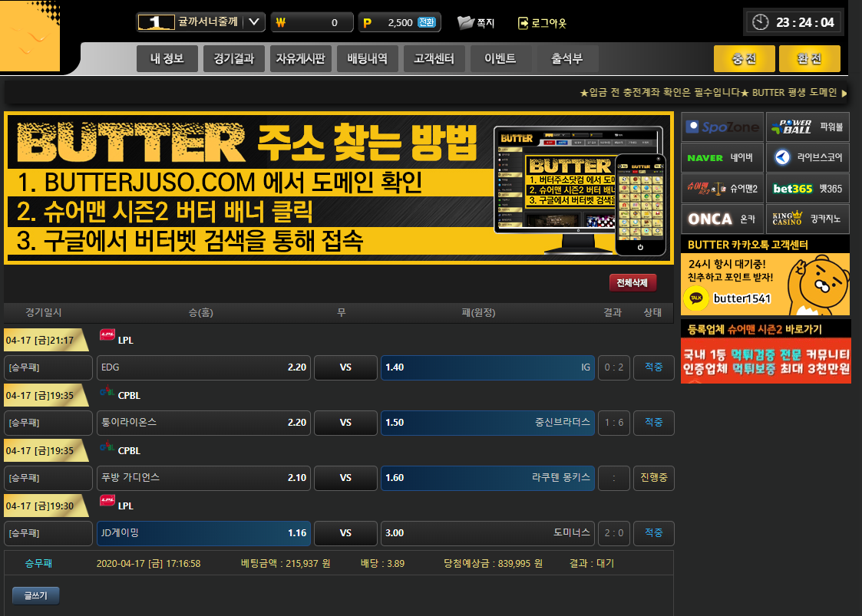Open the 라이브스코어 live score icon
Viewport: 862px width, 616px height.
pyautogui.click(x=808, y=158)
